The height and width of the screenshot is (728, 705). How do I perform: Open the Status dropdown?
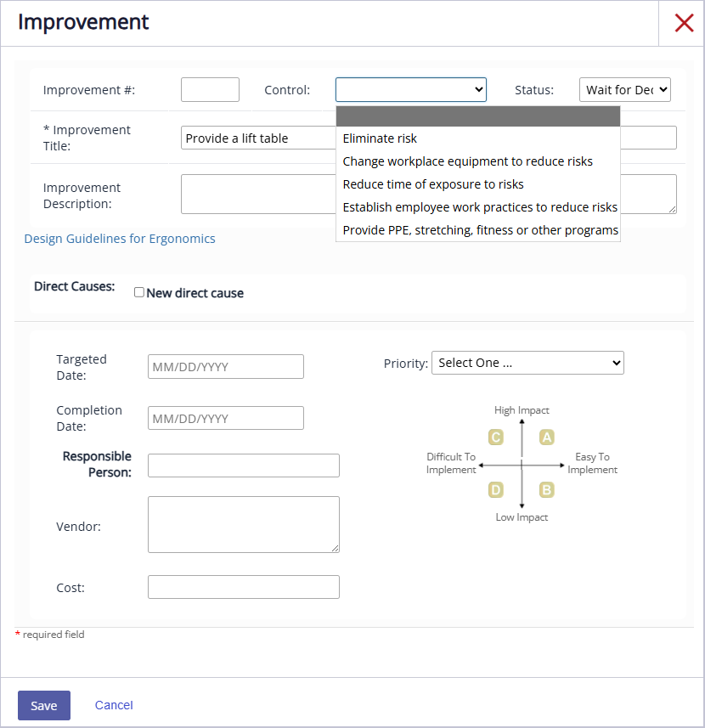tap(625, 90)
